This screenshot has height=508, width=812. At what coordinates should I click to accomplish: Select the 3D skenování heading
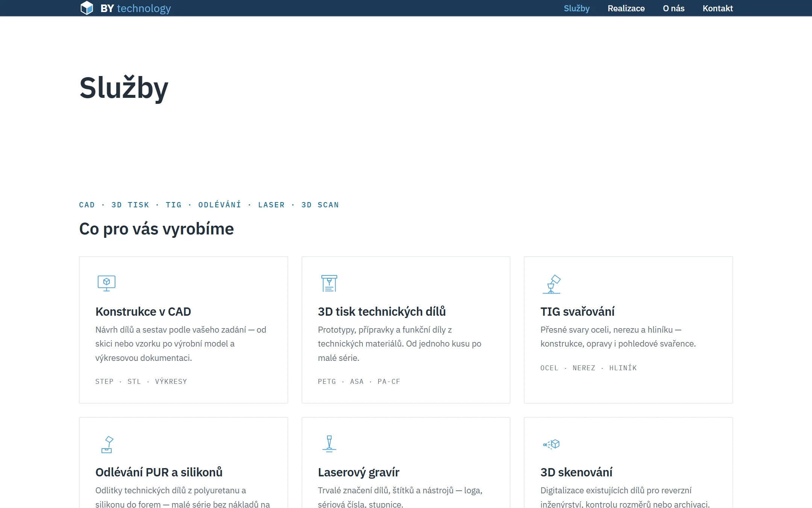576,472
